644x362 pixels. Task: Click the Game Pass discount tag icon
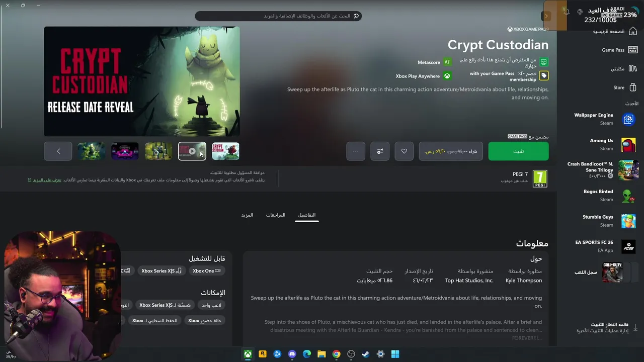[x=544, y=76]
